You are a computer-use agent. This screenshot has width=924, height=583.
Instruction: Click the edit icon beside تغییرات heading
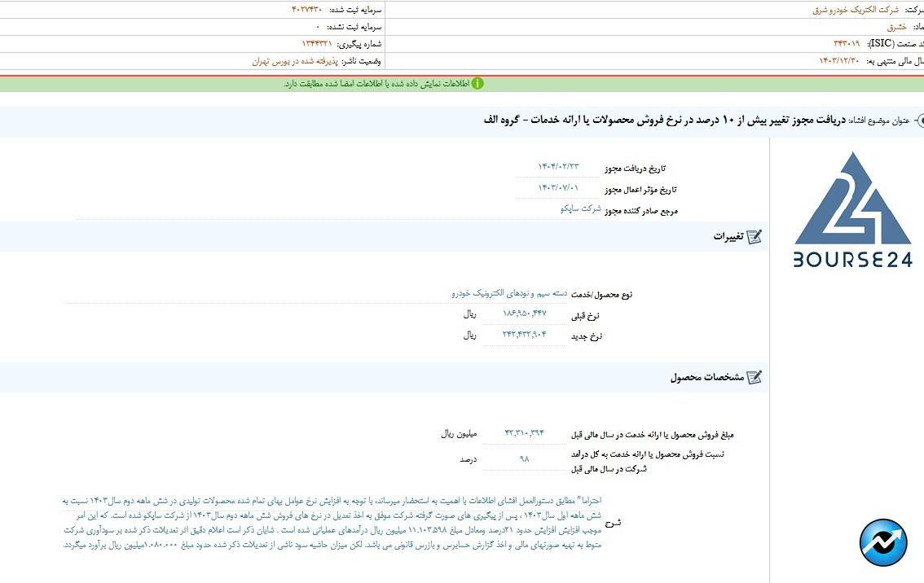[x=754, y=237]
